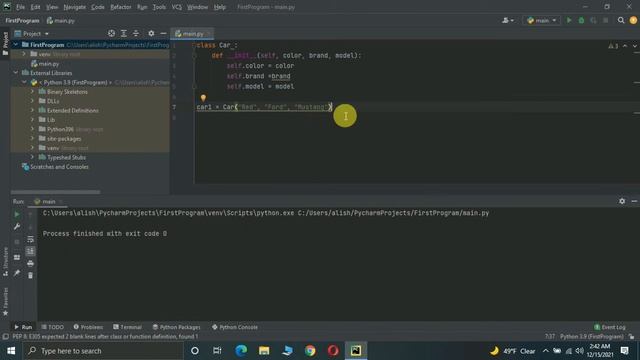Open the File menu
This screenshot has height=360, width=640.
click(x=20, y=7)
